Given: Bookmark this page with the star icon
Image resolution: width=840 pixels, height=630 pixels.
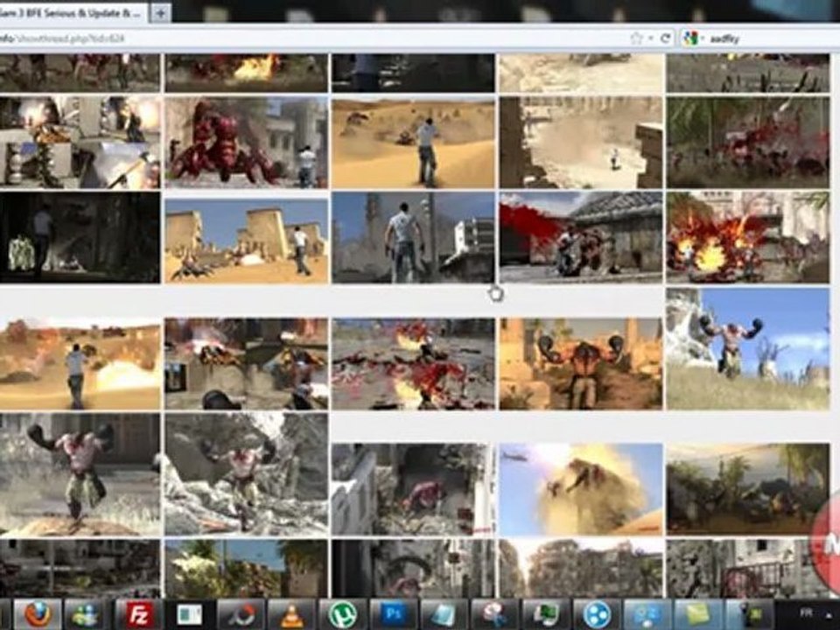Looking at the screenshot, I should [636, 38].
